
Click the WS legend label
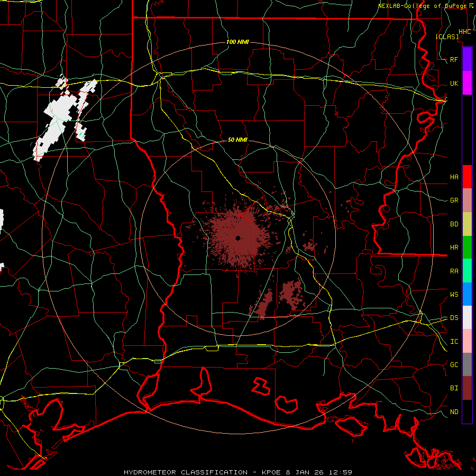pos(454,295)
